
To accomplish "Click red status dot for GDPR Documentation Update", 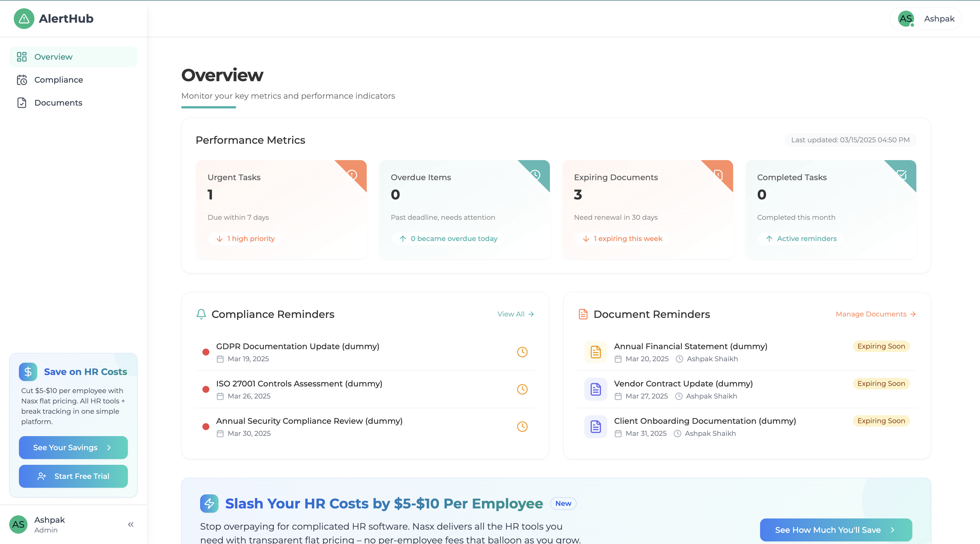I will point(206,352).
